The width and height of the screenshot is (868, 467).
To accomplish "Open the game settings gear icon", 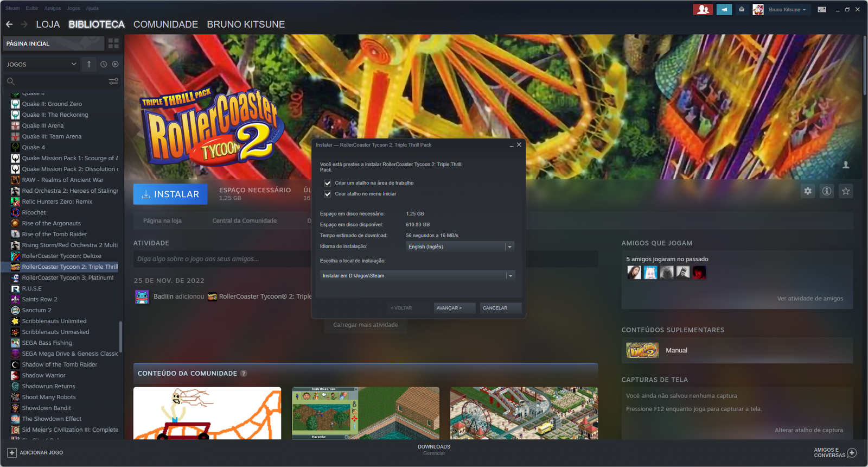I will click(x=808, y=191).
